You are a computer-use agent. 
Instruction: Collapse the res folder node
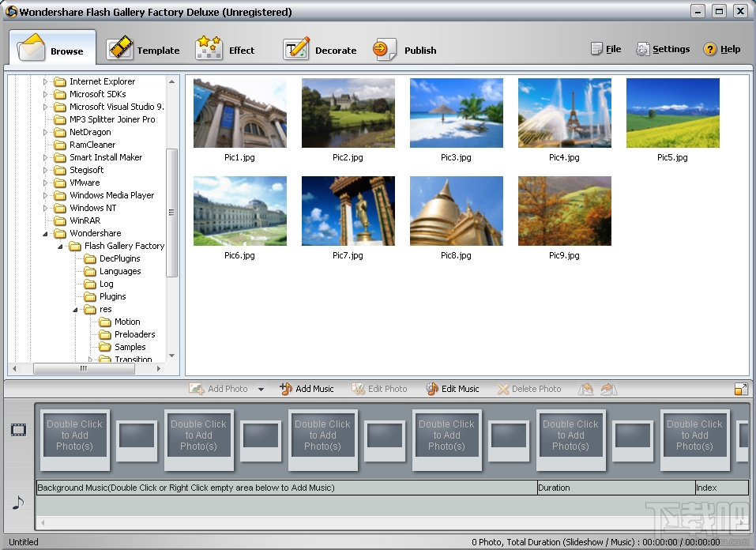75,310
